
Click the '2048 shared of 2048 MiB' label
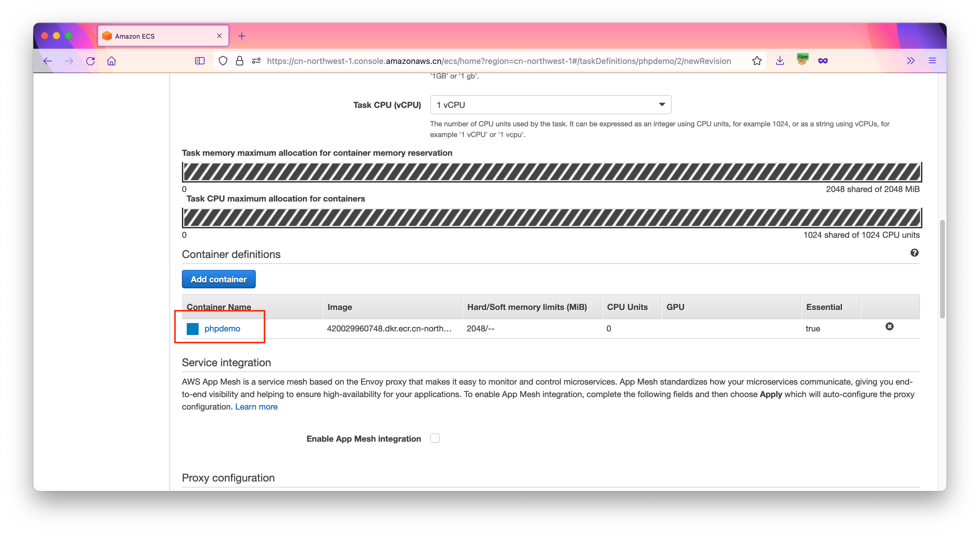(872, 189)
